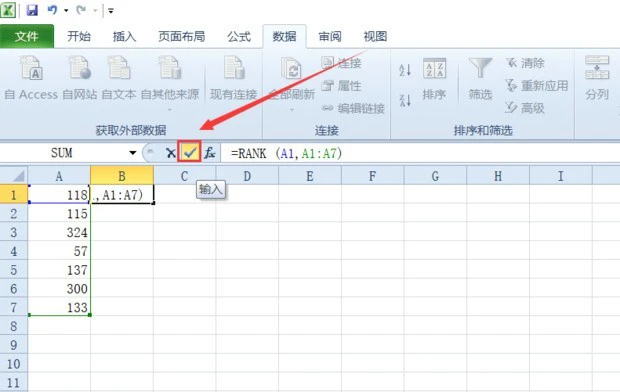The image size is (620, 392).
Task: Select column H header
Action: point(498,176)
